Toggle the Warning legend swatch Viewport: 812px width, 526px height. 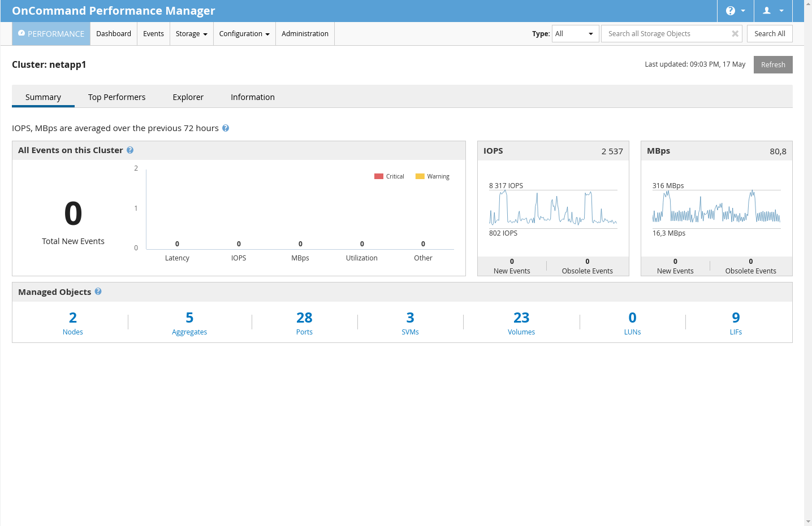pyautogui.click(x=420, y=176)
